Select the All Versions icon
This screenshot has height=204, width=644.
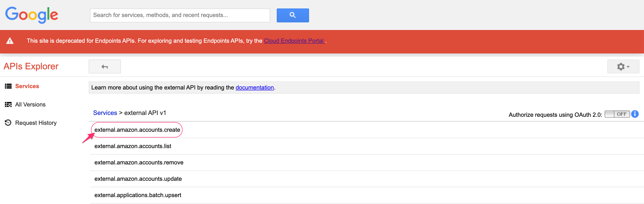click(8, 104)
